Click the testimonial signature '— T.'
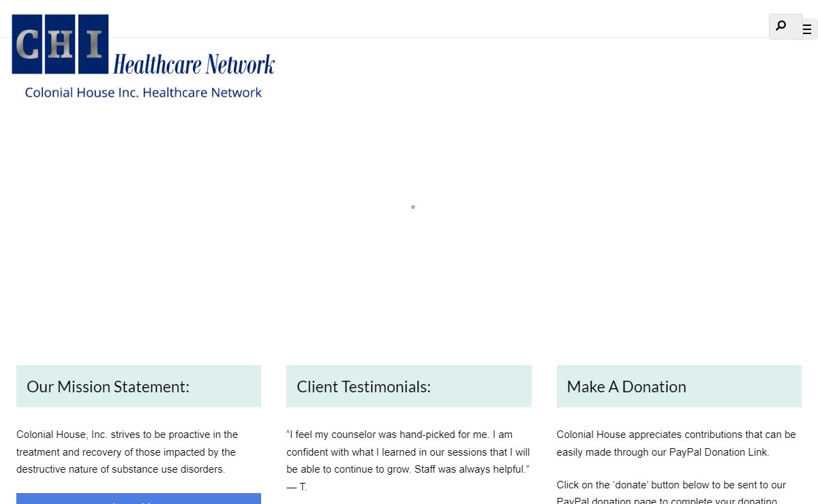Screen dimensions: 818x504 coord(297,488)
